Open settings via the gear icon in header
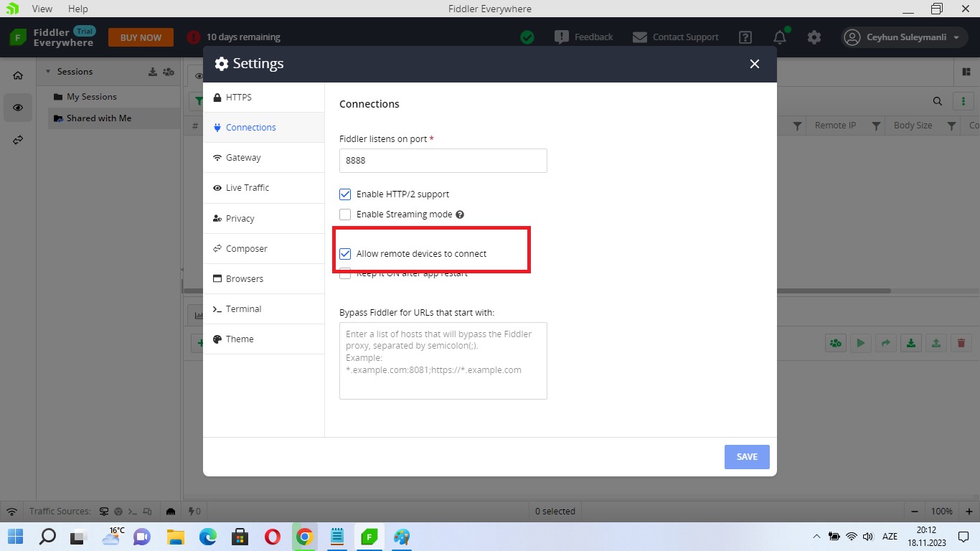 [x=814, y=37]
